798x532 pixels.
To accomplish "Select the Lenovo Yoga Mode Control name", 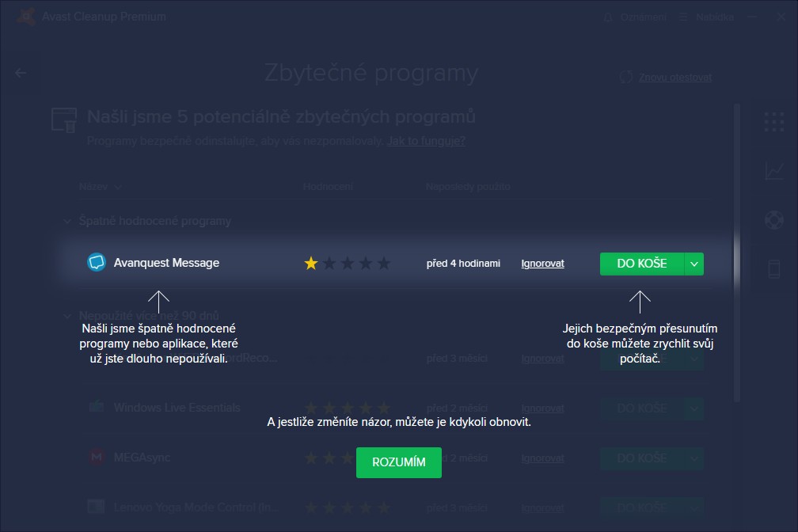I will pyautogui.click(x=196, y=507).
